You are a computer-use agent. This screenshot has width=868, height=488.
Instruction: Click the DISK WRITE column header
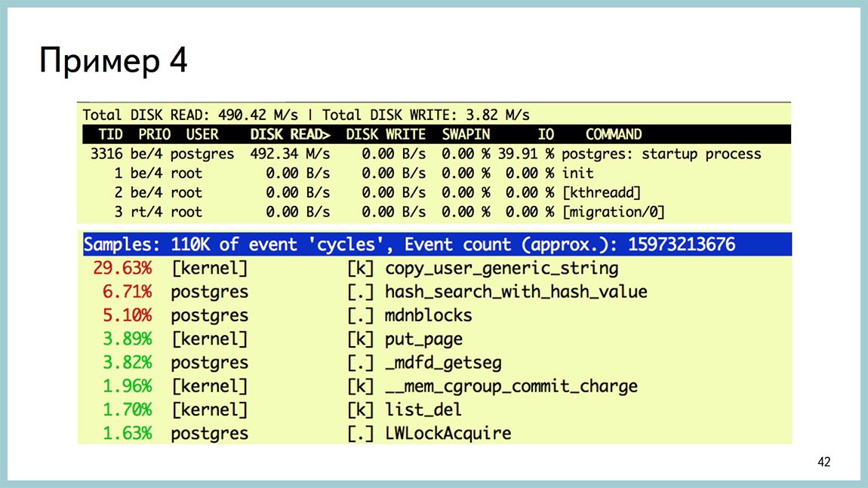point(386,134)
